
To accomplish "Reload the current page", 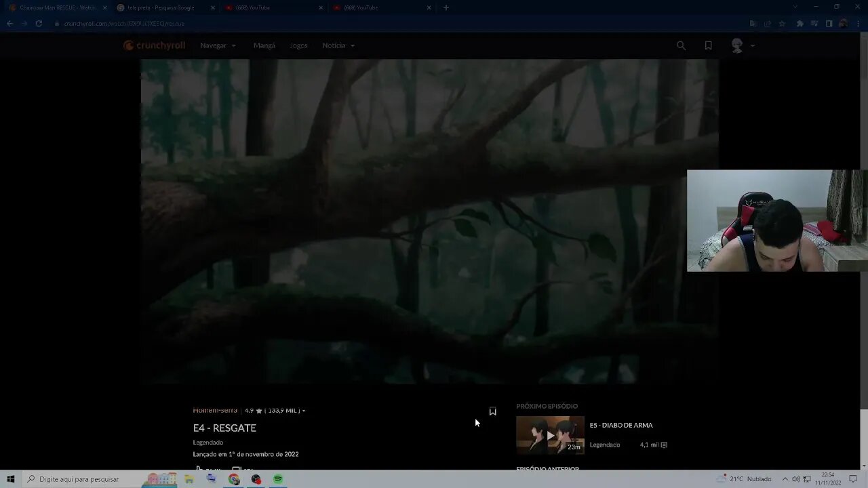I will tap(39, 23).
